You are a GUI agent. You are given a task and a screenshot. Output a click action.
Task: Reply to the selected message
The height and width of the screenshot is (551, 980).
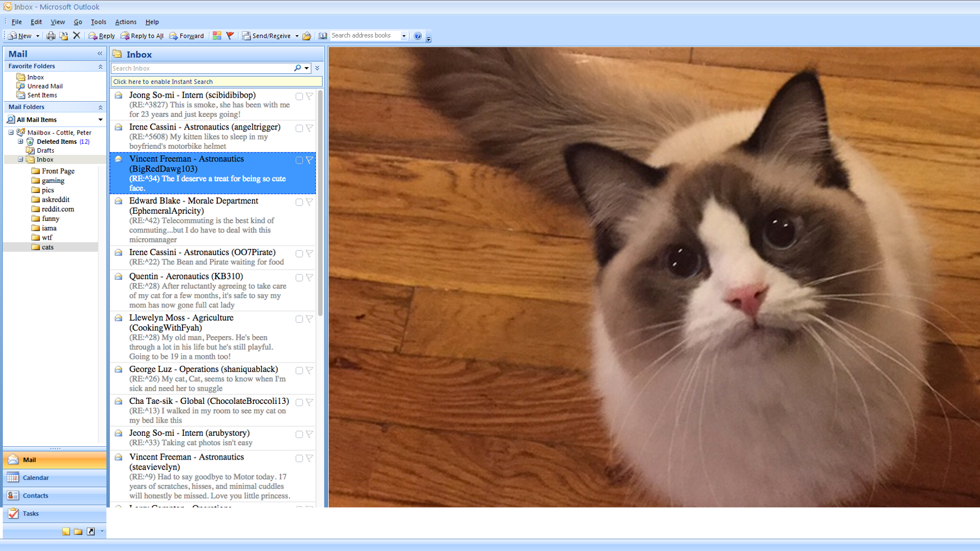click(101, 35)
